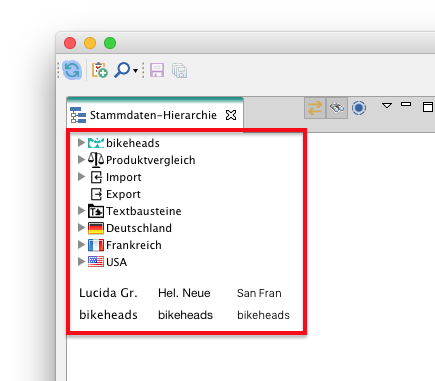435x381 pixels.
Task: Select the Frankreich tree item
Action: click(x=134, y=245)
